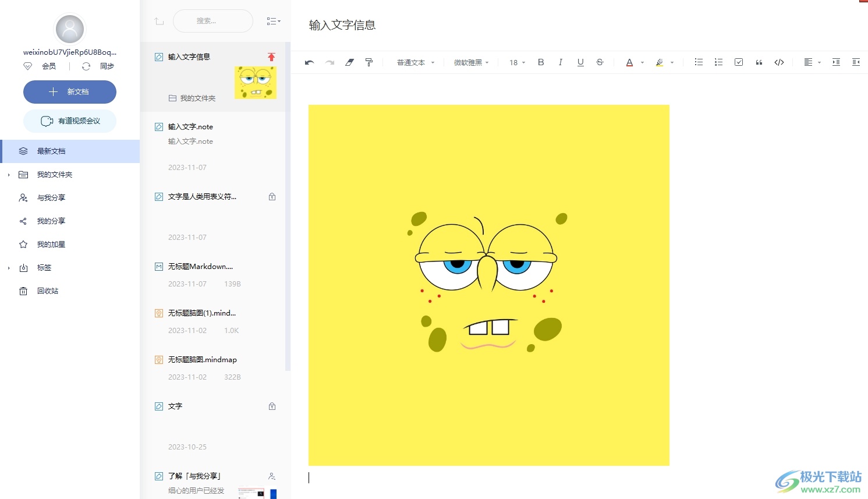Click the lock icon on 文字是人类用表义符 note
Image resolution: width=868 pixels, height=499 pixels.
pos(272,197)
